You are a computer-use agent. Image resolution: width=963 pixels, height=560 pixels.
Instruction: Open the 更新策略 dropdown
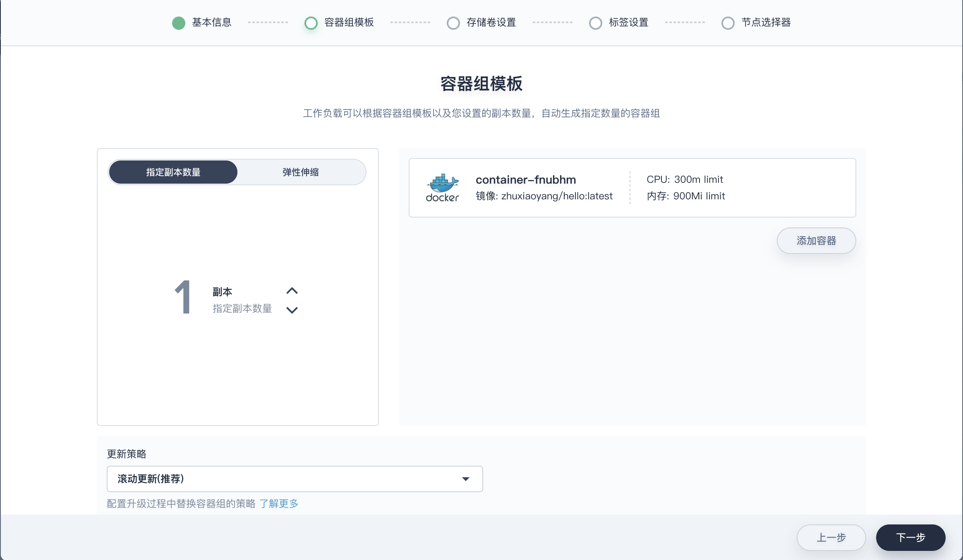click(x=295, y=479)
